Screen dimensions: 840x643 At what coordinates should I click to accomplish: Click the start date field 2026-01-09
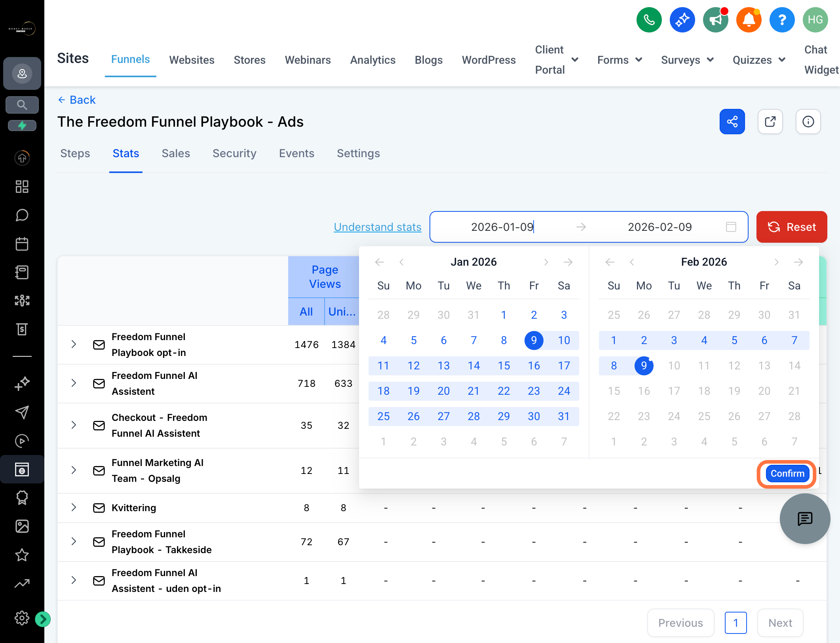click(502, 227)
